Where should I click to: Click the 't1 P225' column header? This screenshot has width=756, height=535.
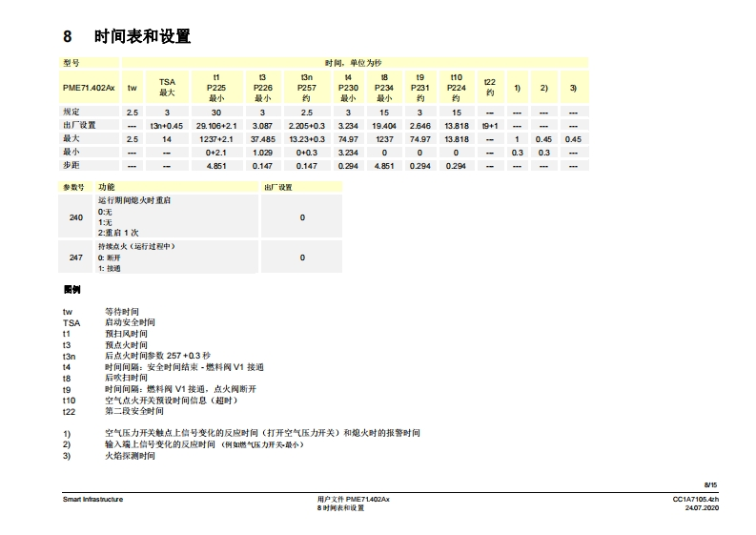[216, 87]
